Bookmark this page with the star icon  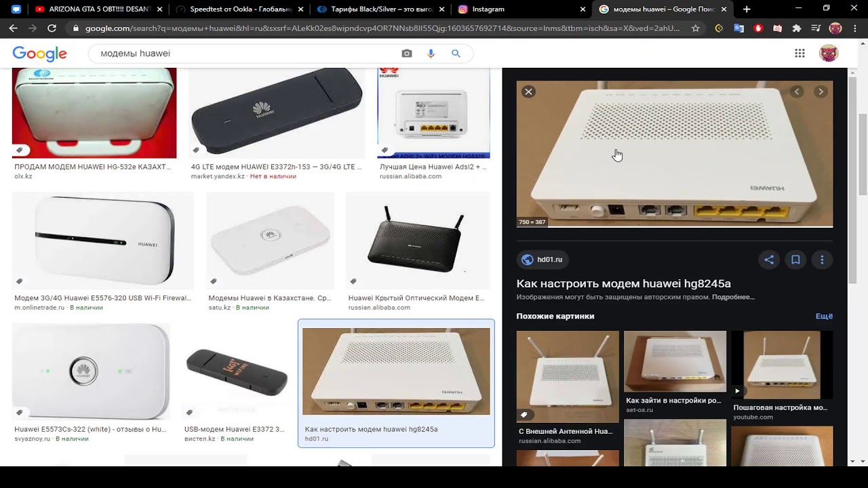(695, 28)
